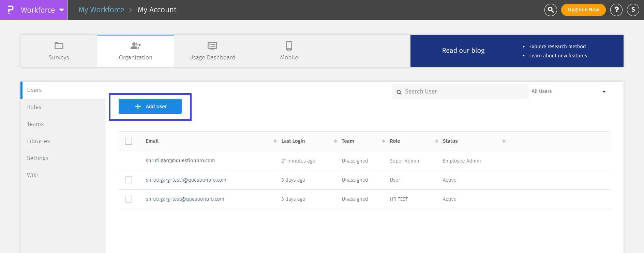Image resolution: width=644 pixels, height=253 pixels.
Task: Follow the My Workforce breadcrumb link
Action: (101, 10)
